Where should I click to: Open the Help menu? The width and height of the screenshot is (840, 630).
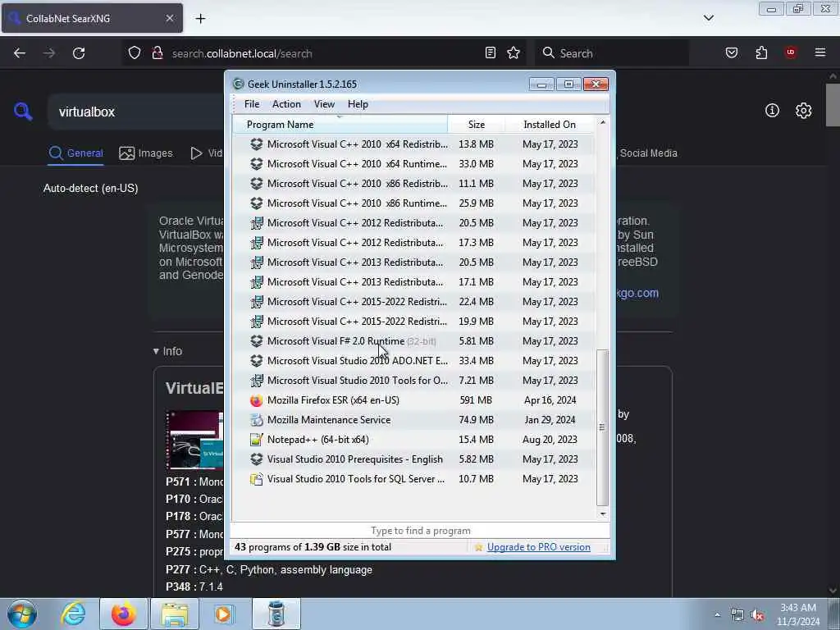(x=358, y=104)
